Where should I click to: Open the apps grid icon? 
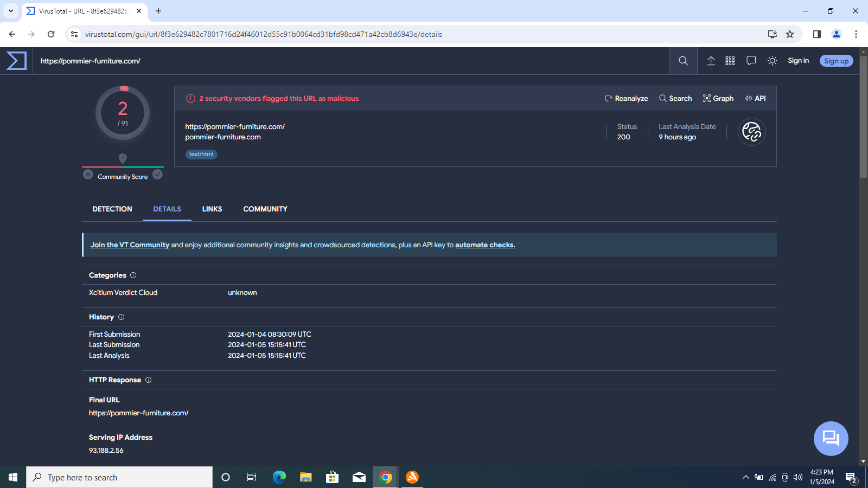730,61
